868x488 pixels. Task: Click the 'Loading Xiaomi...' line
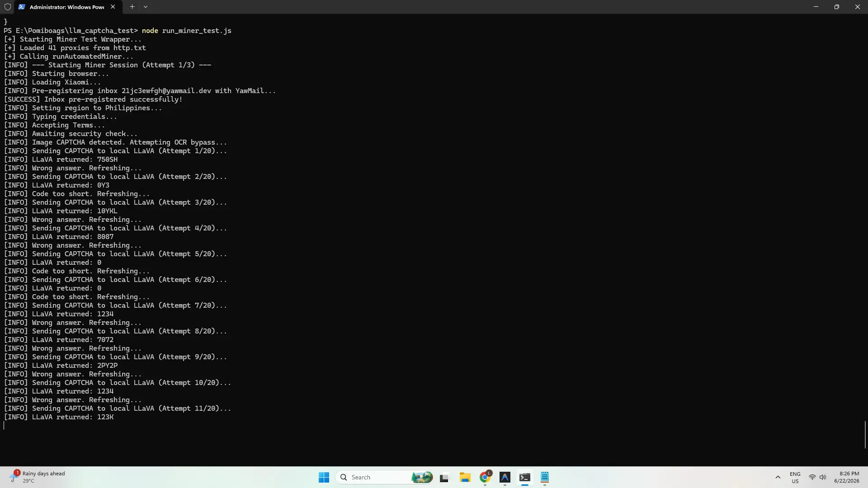[52, 82]
